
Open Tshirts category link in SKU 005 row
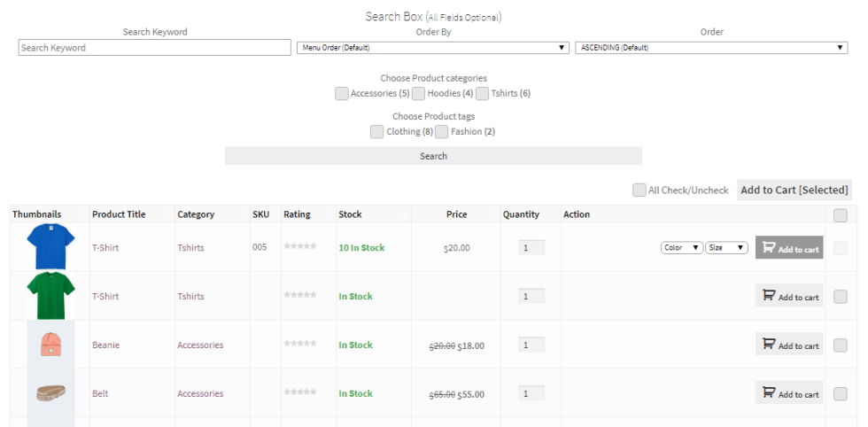pyautogui.click(x=190, y=247)
